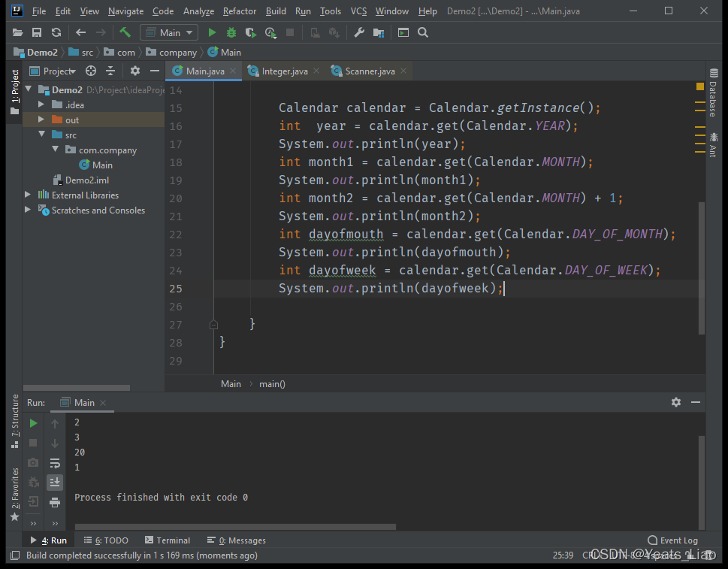The image size is (728, 569).
Task: Click the Open file toolbar icon
Action: tap(17, 32)
